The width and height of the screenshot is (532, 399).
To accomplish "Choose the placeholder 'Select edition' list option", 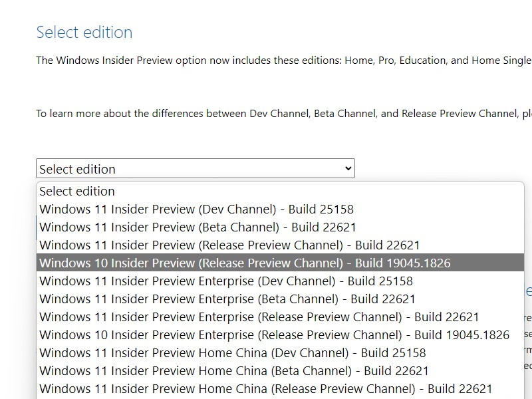I will (x=77, y=191).
